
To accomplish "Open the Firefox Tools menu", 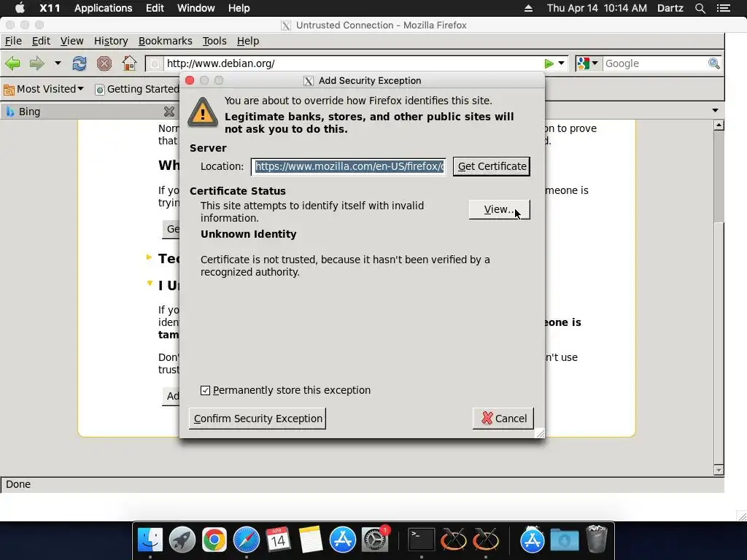I will [x=214, y=41].
